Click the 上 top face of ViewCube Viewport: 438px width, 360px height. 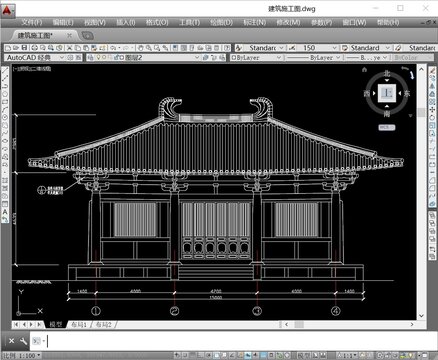coord(387,93)
